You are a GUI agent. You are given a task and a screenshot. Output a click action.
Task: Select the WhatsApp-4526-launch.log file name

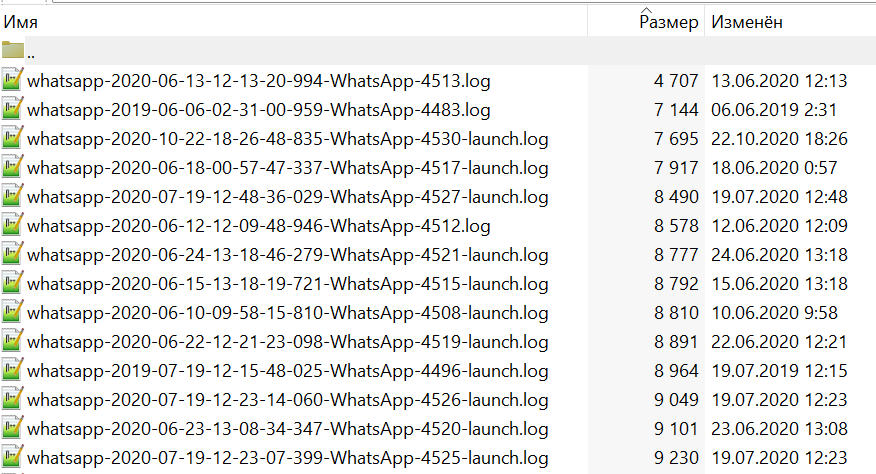pyautogui.click(x=288, y=400)
